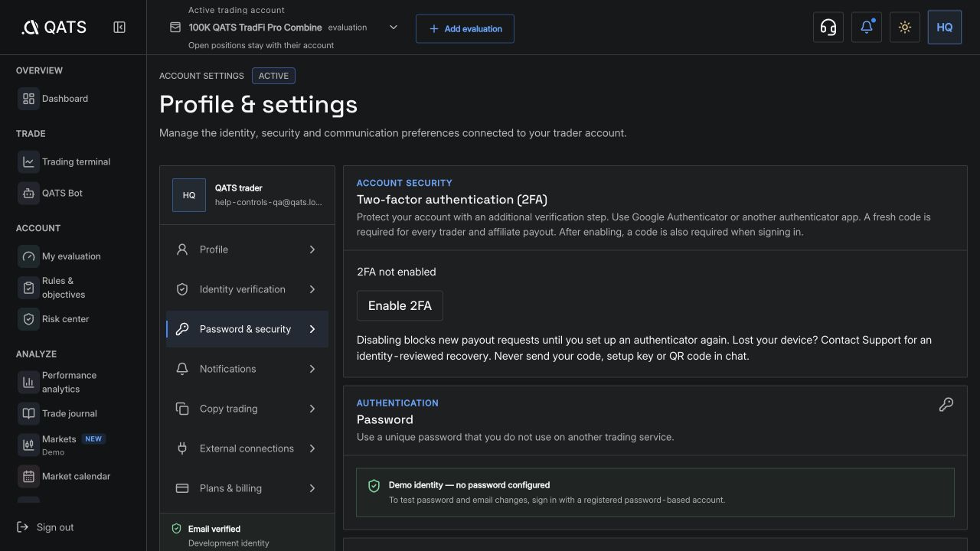Click the HQ avatar in the profile card
Screen dimensions: 980x551
point(189,195)
